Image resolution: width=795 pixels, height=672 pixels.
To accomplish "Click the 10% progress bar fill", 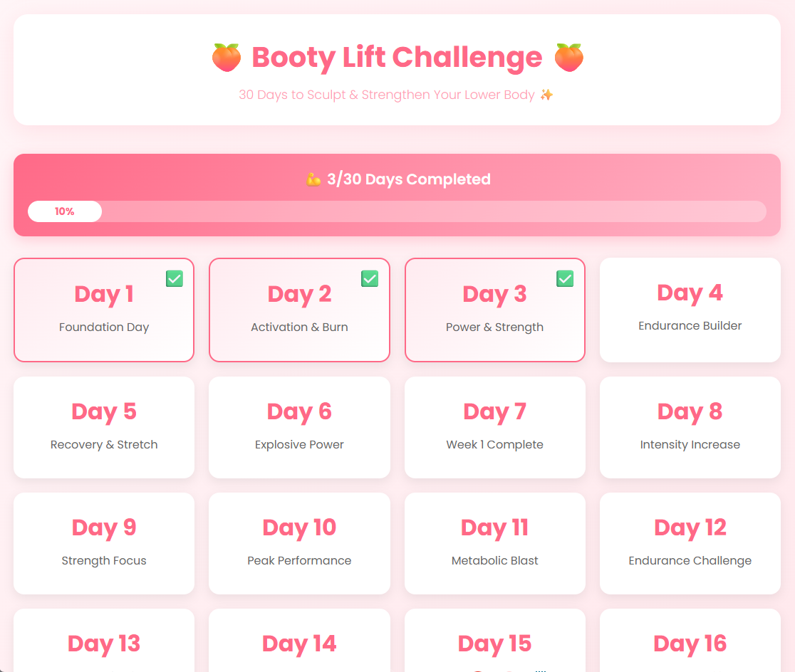I will [65, 211].
